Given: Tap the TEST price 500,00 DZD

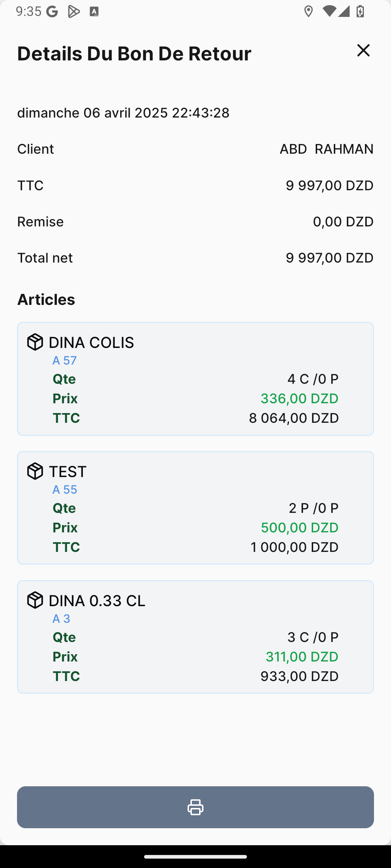Looking at the screenshot, I should click(x=299, y=528).
